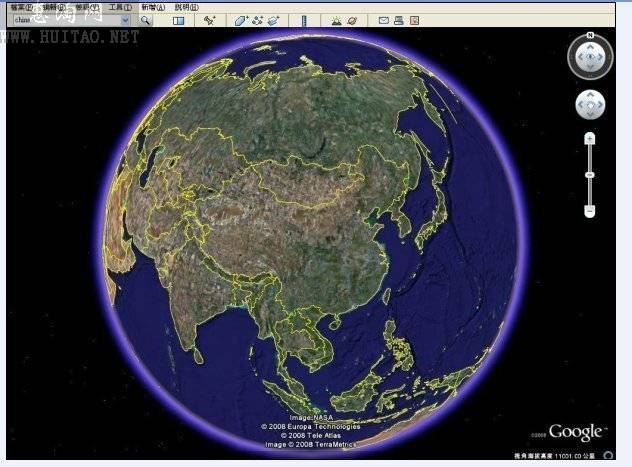The image size is (632, 467).
Task: Click the search magnifier button
Action: tap(145, 20)
